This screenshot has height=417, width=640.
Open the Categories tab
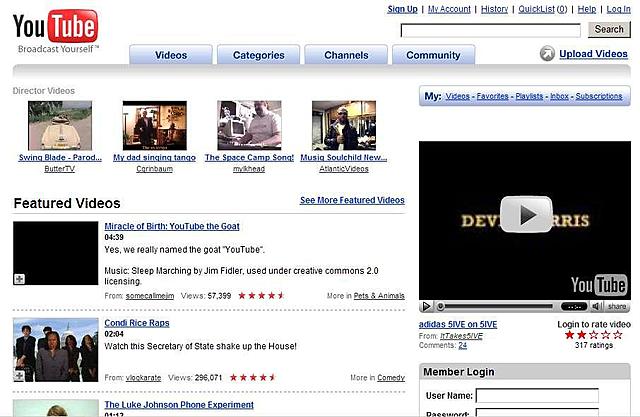pos(258,55)
